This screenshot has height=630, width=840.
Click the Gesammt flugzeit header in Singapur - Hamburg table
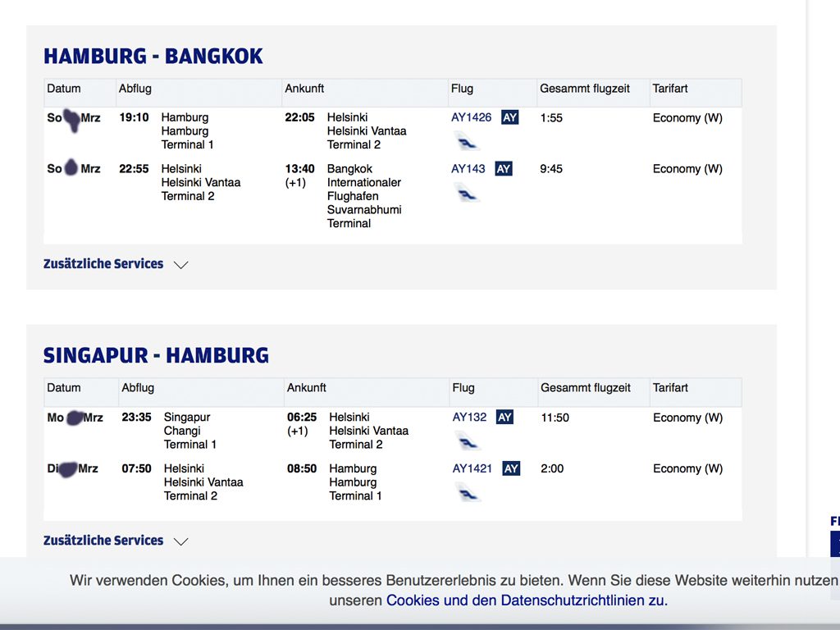[586, 388]
